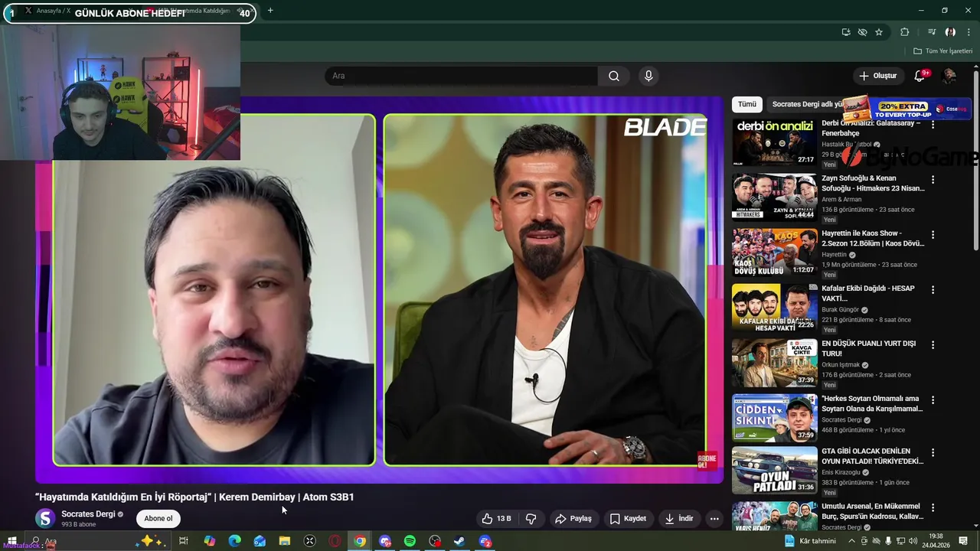Viewport: 980px width, 551px height.
Task: Bookmark this page with star icon
Action: (879, 32)
